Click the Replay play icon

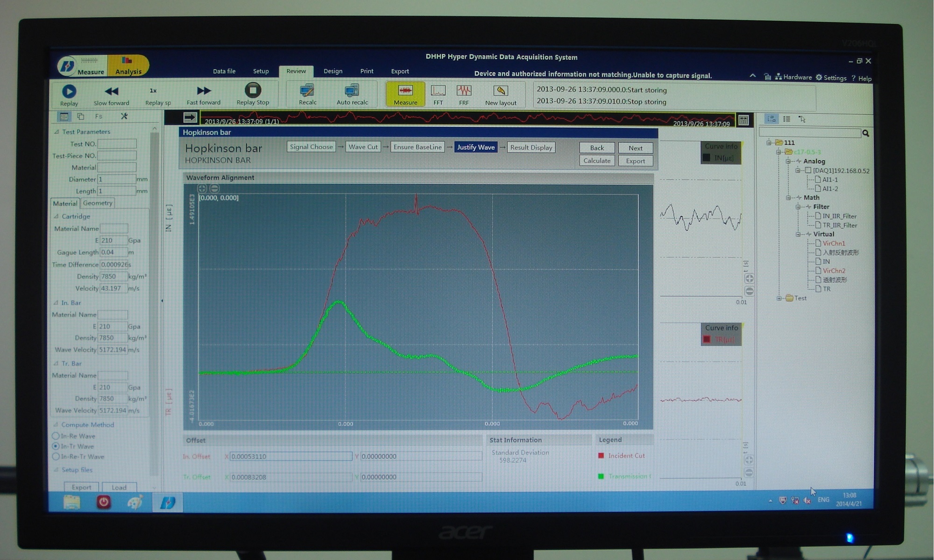coord(69,91)
